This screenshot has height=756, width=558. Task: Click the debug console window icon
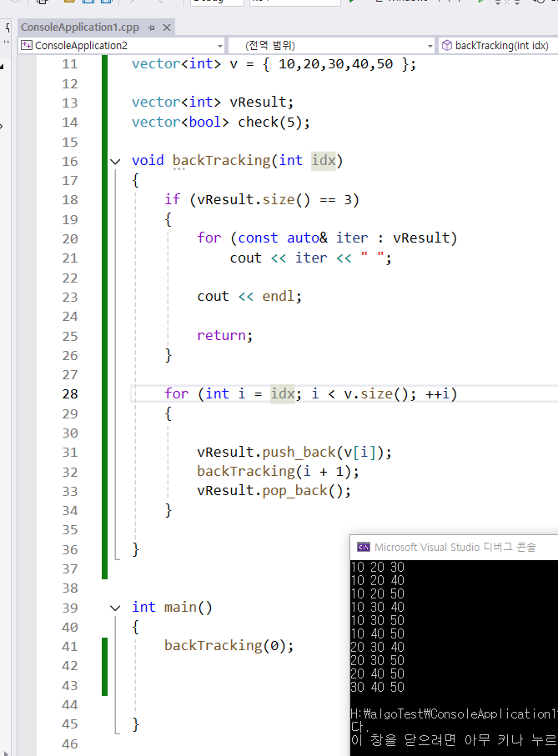[364, 547]
